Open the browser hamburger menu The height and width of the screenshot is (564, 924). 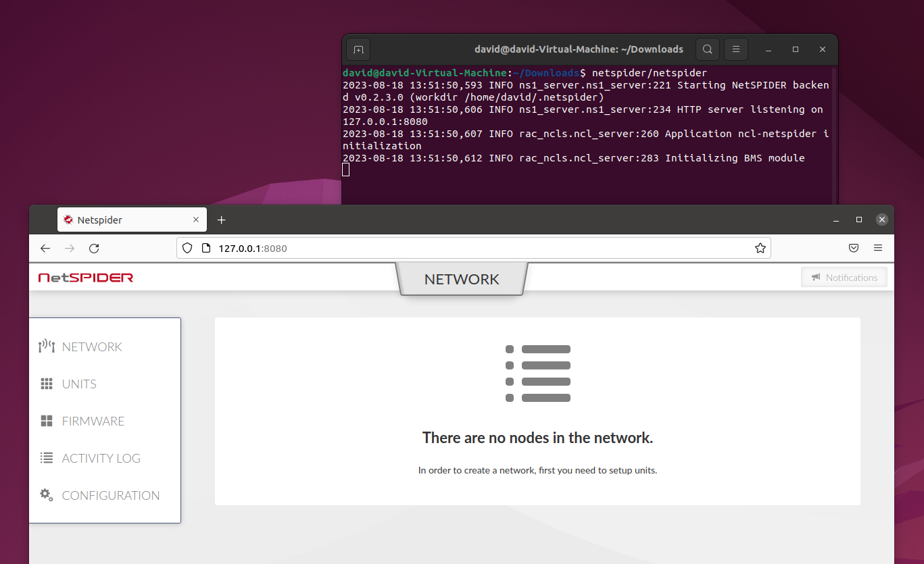pyautogui.click(x=878, y=248)
